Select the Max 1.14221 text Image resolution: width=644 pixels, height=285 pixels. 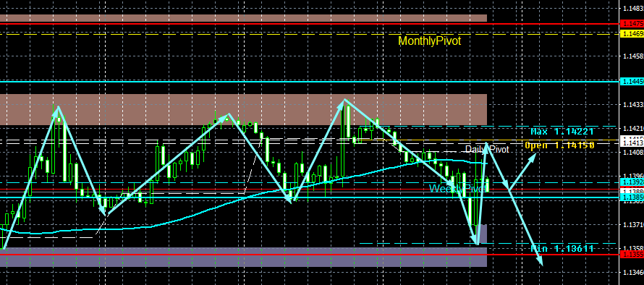[562, 132]
